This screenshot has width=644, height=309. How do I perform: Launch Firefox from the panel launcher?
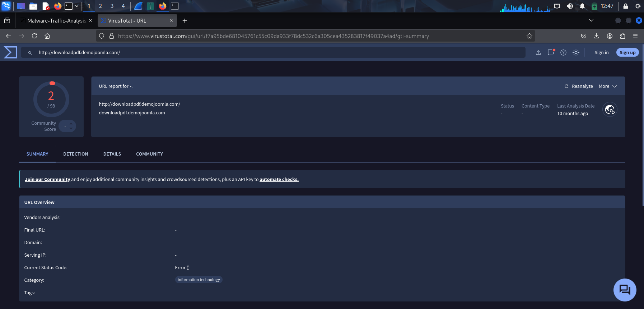(57, 6)
